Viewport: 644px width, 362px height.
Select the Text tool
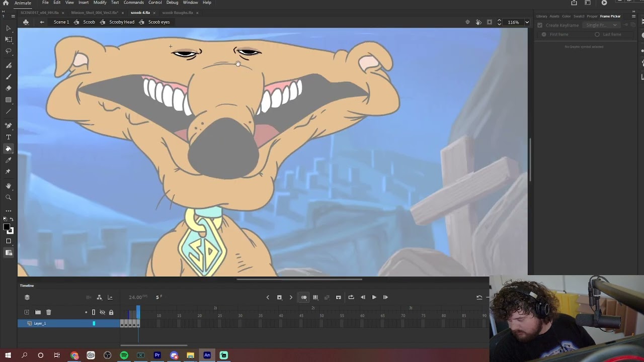[9, 137]
